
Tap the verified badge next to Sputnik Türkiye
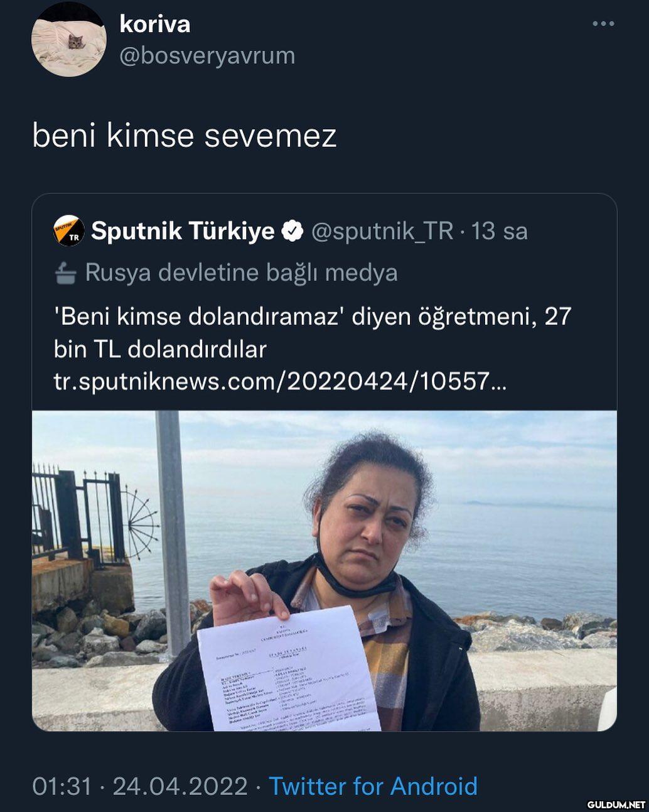click(x=291, y=231)
